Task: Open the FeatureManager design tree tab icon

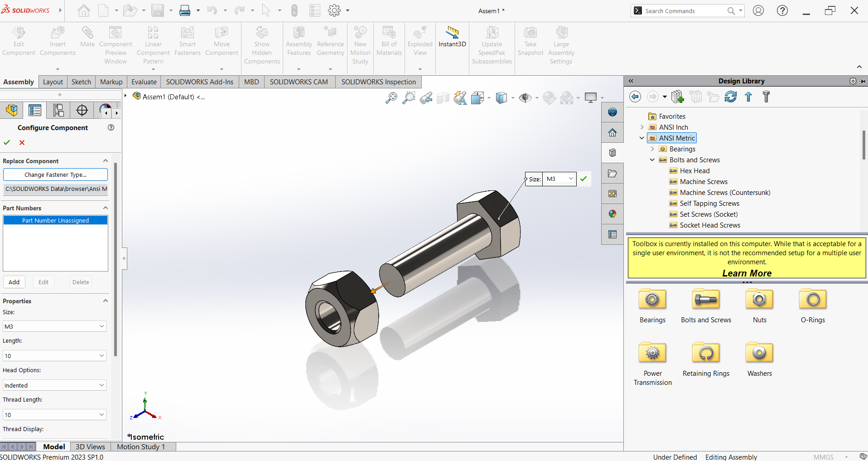Action: click(x=12, y=110)
